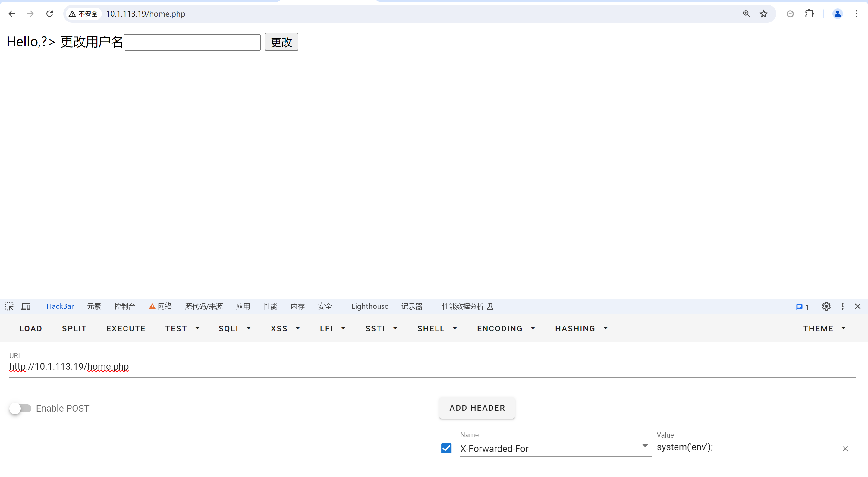Open the 控制台 tab
Image resolution: width=868 pixels, height=477 pixels.
(x=125, y=306)
